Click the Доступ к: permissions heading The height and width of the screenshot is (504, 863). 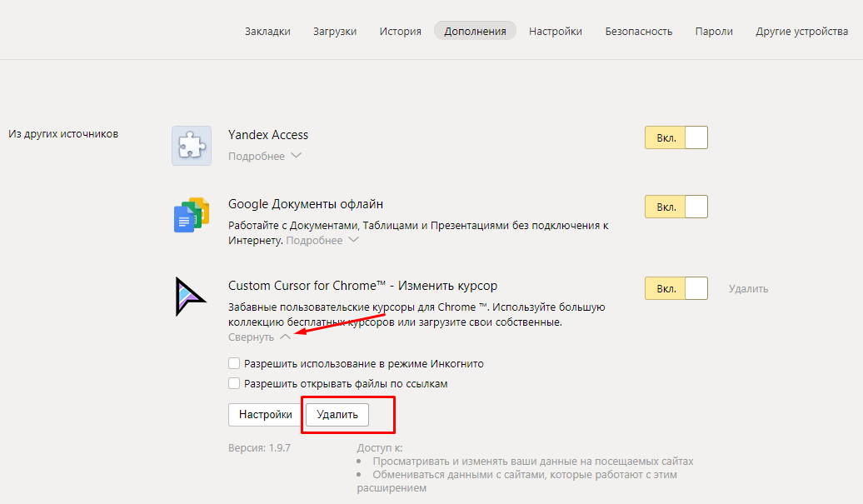click(380, 448)
